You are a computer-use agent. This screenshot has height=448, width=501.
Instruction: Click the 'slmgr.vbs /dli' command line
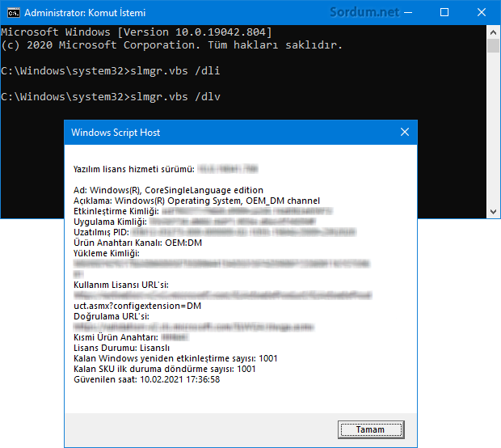pyautogui.click(x=111, y=70)
